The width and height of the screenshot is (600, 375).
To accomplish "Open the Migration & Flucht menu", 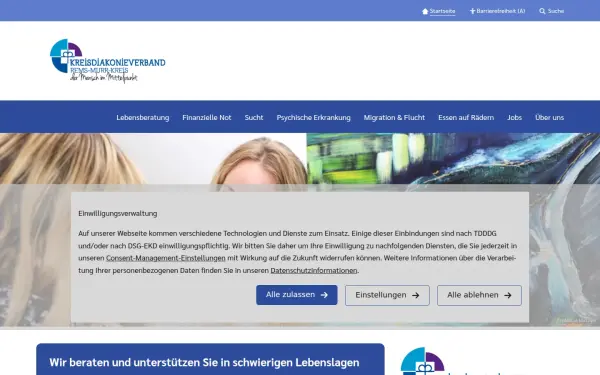I will [x=394, y=117].
